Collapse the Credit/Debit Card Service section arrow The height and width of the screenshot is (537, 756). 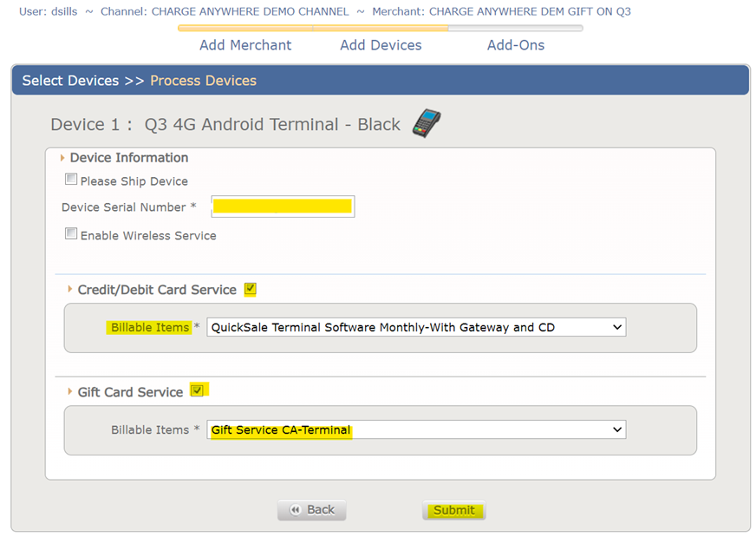[x=70, y=290]
